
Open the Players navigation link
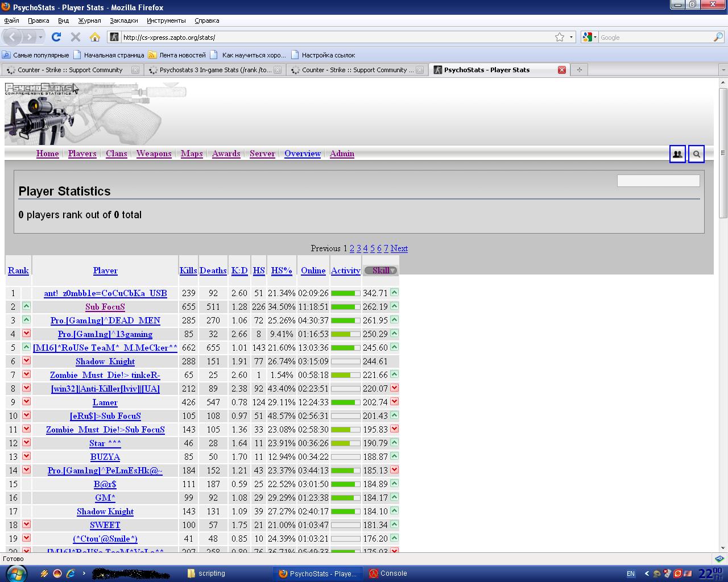(82, 153)
